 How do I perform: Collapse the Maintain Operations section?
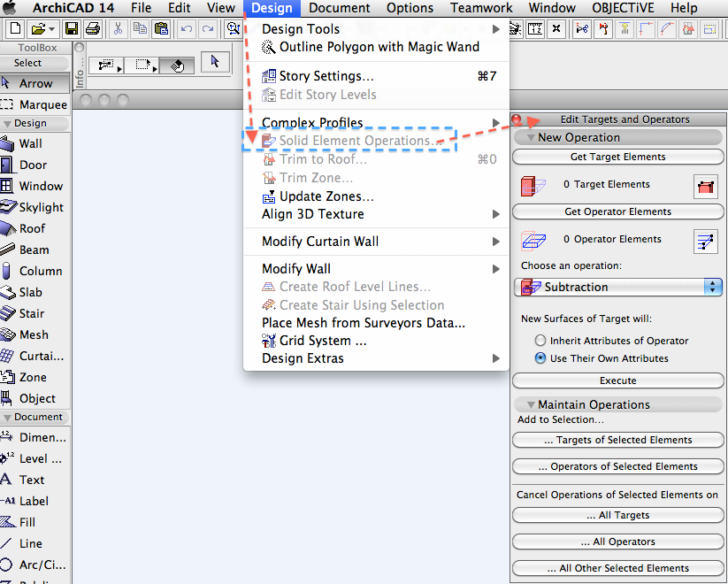point(531,404)
